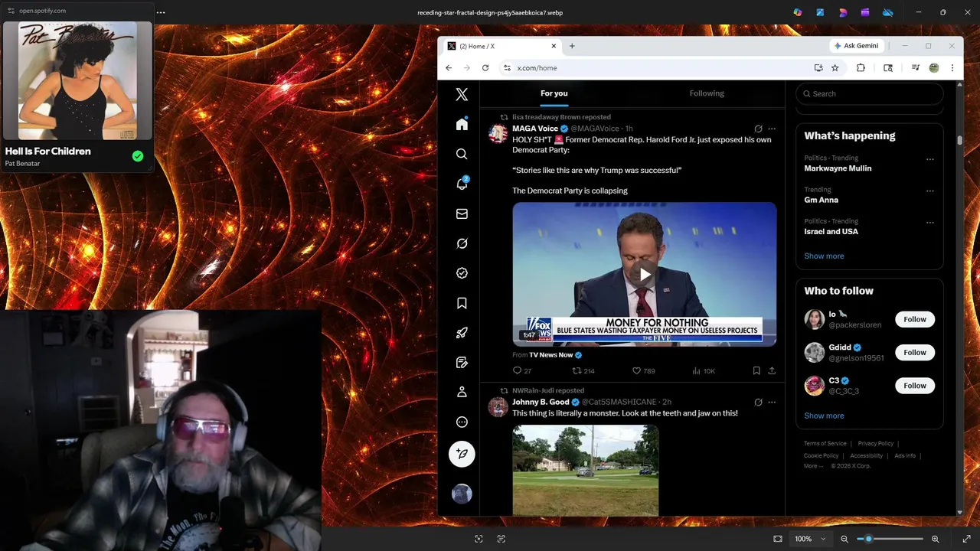Screen dimensions: 980x551
Task: Click the X search input field
Action: pyautogui.click(x=870, y=93)
